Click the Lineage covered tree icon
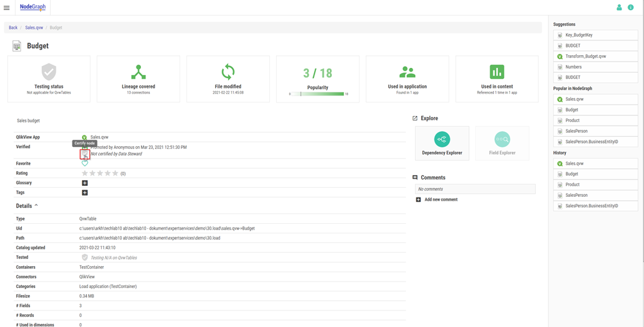Screen dimensions: 644x327 (138, 72)
